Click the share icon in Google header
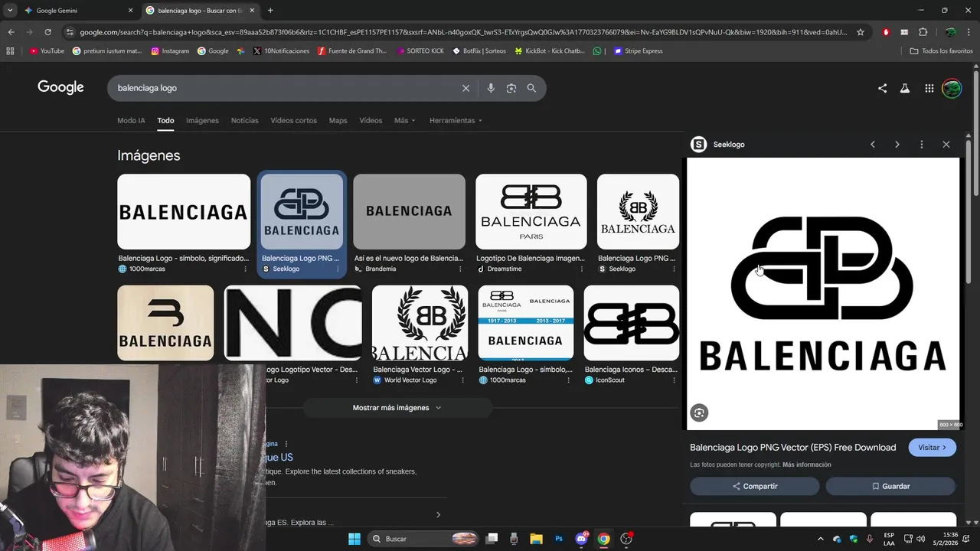Screen dimensions: 980x551 pyautogui.click(x=882, y=88)
